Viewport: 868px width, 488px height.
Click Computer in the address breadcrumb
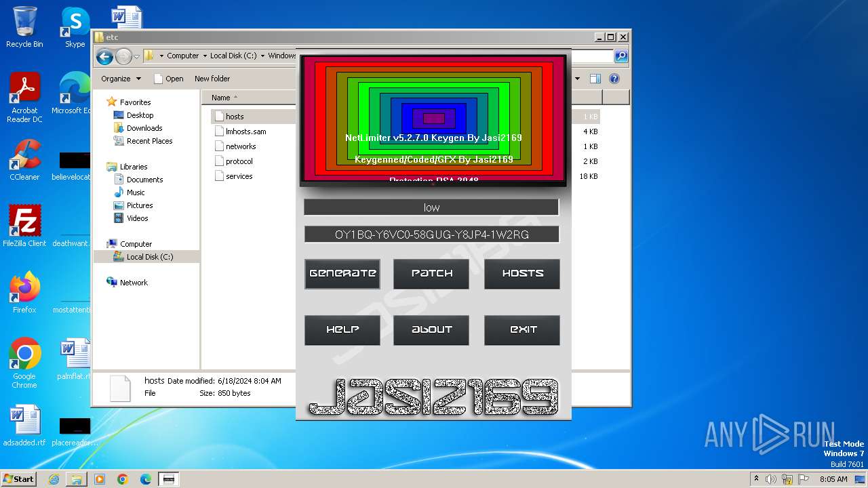pyautogui.click(x=182, y=56)
